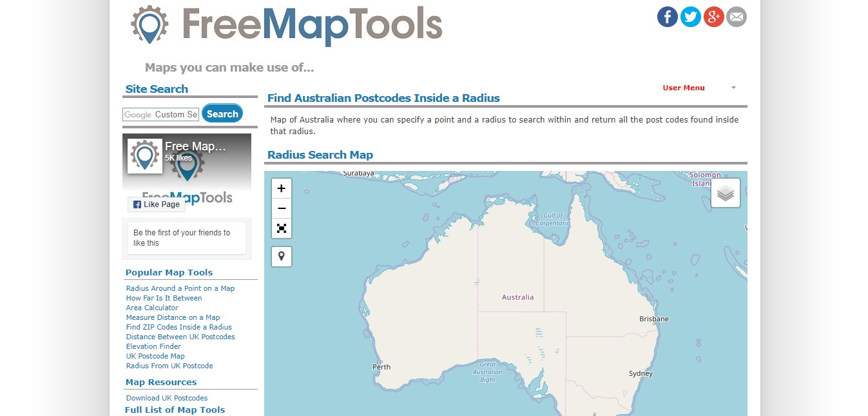868x416 pixels.
Task: Click the Find Australian Postcodes Inside a Radius heading
Action: point(383,98)
